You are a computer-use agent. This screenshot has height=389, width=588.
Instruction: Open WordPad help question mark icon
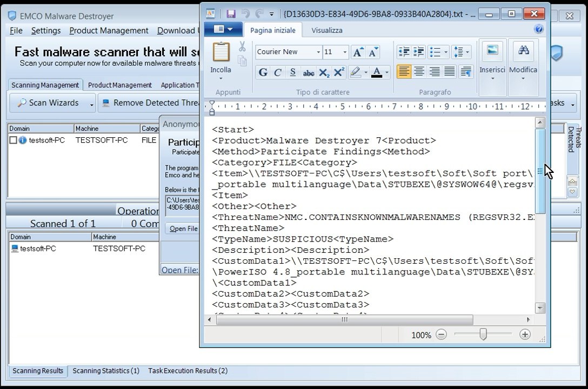[538, 29]
